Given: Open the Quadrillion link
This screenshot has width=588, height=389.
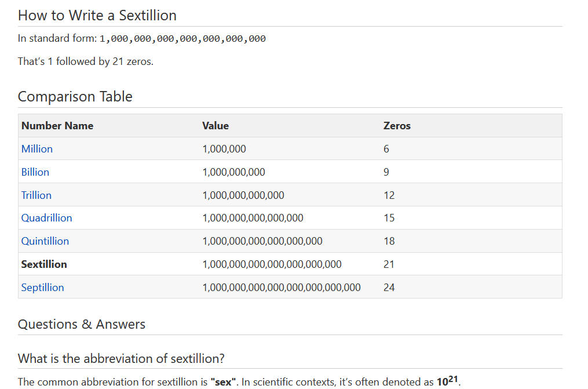Looking at the screenshot, I should pos(47,218).
